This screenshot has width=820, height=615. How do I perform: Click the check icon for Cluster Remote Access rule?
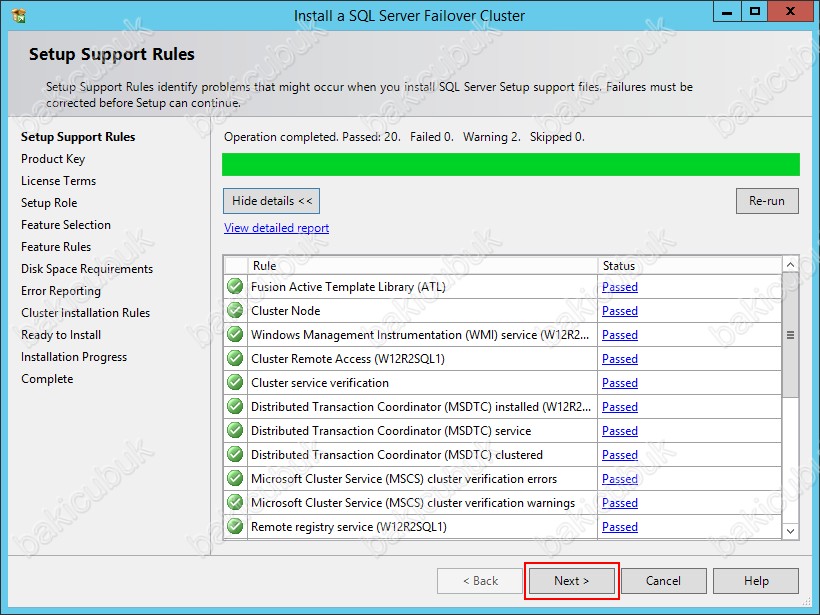[x=235, y=359]
